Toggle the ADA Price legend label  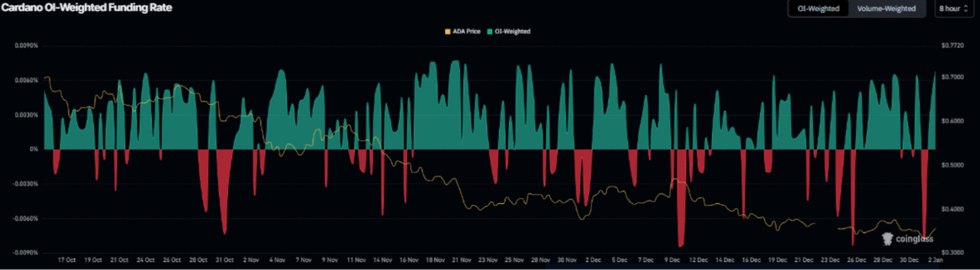tap(466, 31)
